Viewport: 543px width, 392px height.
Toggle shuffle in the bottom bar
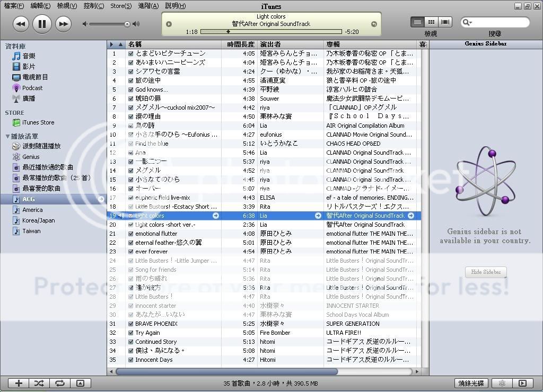click(x=39, y=383)
